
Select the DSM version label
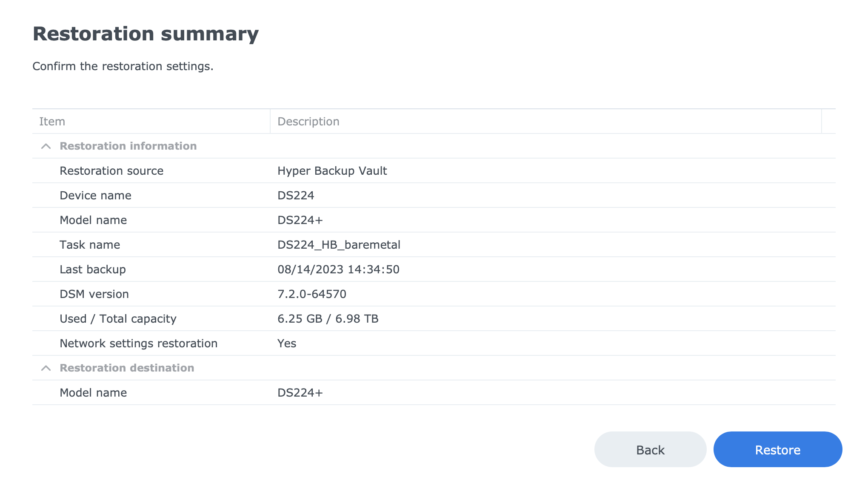[94, 294]
